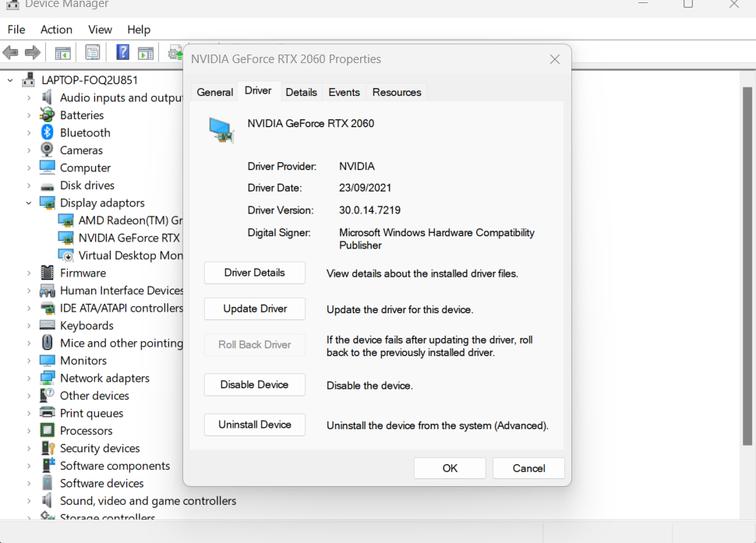756x543 pixels.
Task: Open the Action menu
Action: point(56,30)
